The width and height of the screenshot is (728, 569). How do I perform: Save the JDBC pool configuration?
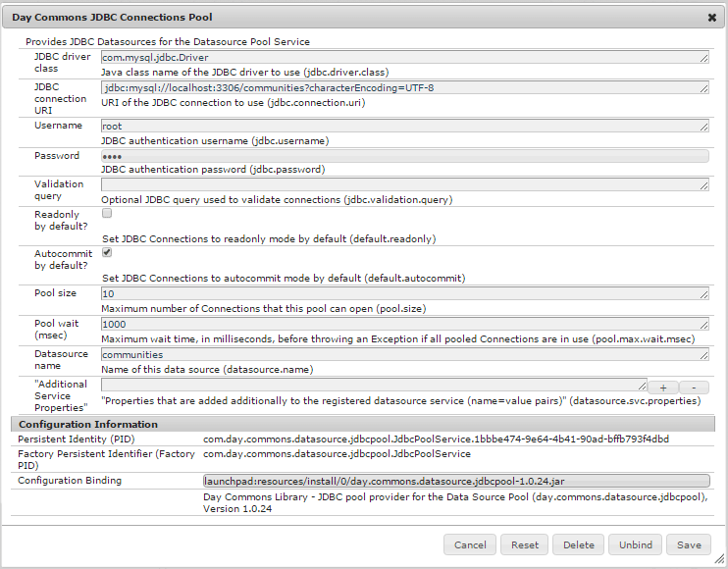(689, 544)
